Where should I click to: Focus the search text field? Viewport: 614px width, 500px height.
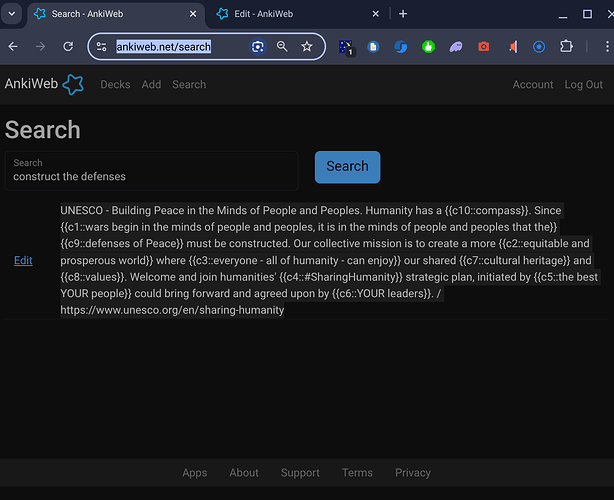point(152,171)
